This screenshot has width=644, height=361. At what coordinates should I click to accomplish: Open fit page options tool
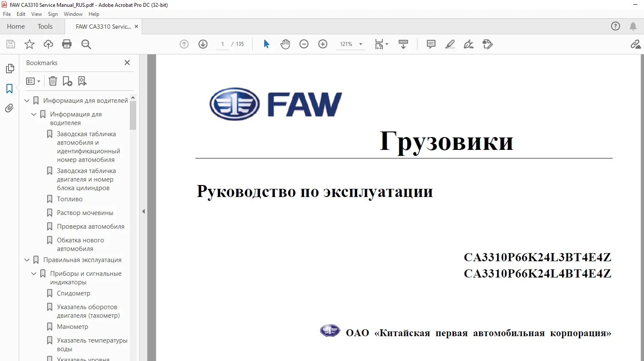point(381,44)
